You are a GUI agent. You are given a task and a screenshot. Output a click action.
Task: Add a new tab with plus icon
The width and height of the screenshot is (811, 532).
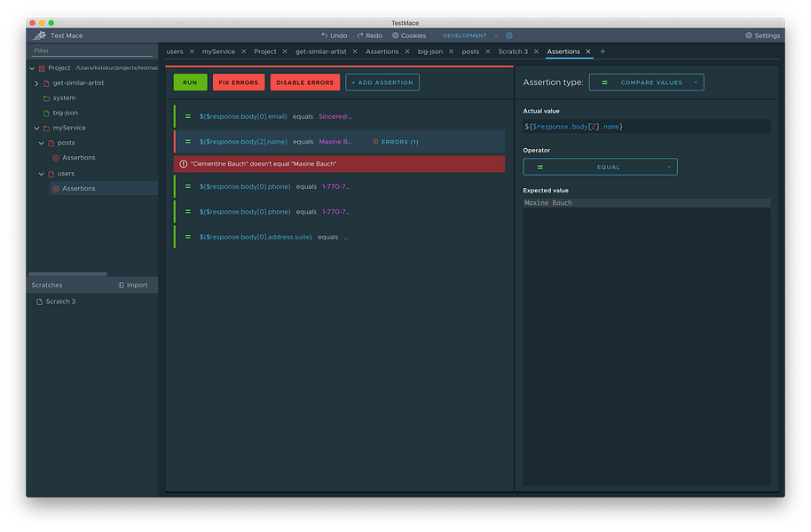[x=602, y=51]
